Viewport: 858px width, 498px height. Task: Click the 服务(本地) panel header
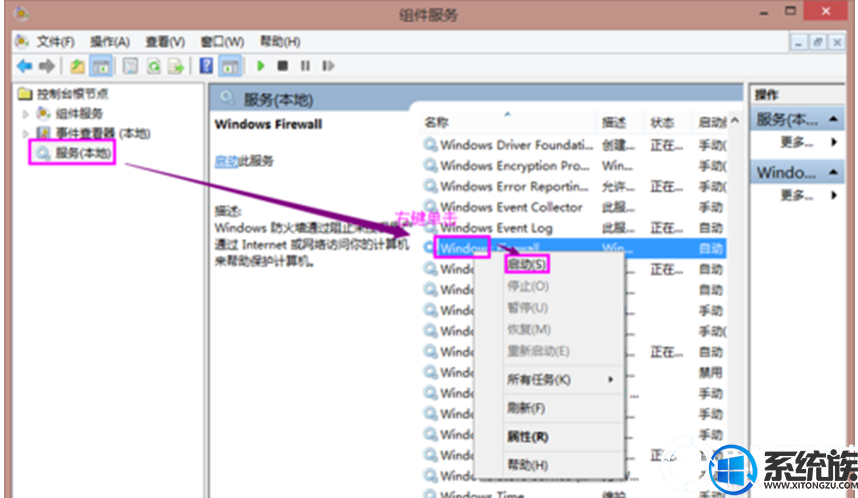(x=476, y=99)
